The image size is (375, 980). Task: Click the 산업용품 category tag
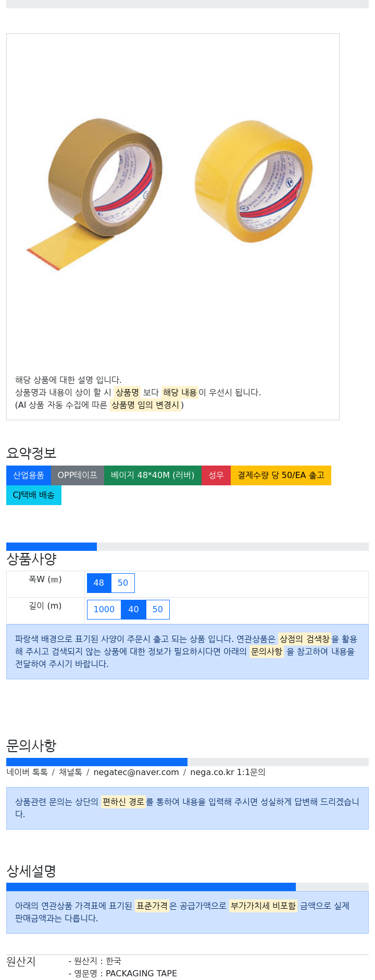click(x=29, y=475)
